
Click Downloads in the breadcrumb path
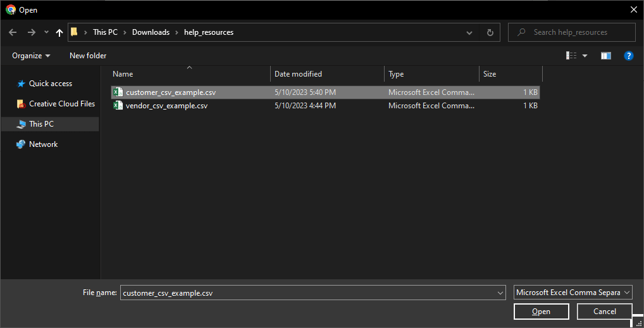point(151,32)
